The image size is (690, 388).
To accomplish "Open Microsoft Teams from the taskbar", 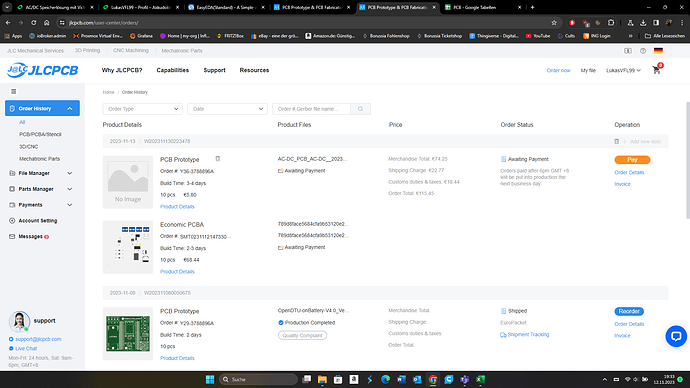I will (465, 379).
